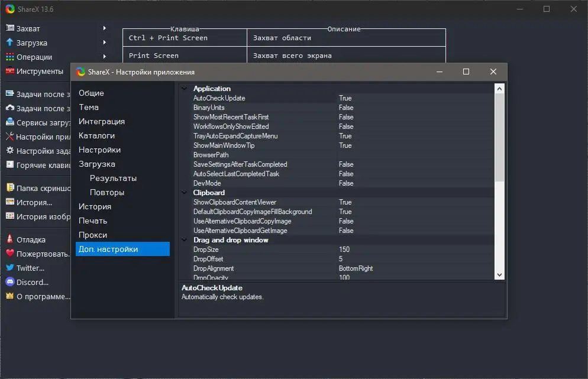Edit the DropOffset value 5
Image resolution: width=588 pixels, height=379 pixels.
point(415,258)
